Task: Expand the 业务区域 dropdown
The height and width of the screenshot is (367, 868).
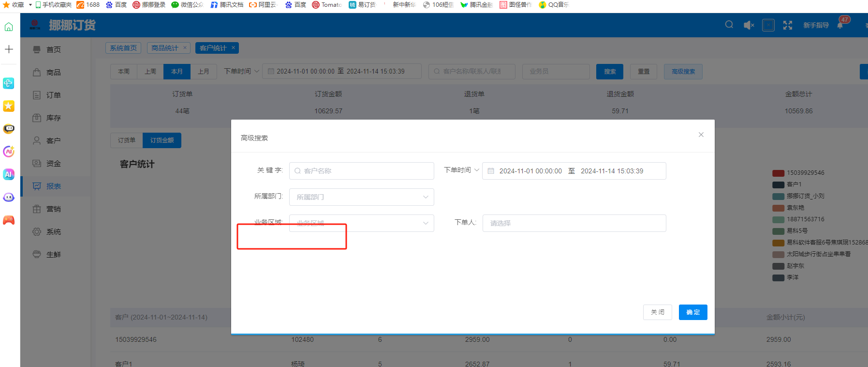Action: point(361,223)
